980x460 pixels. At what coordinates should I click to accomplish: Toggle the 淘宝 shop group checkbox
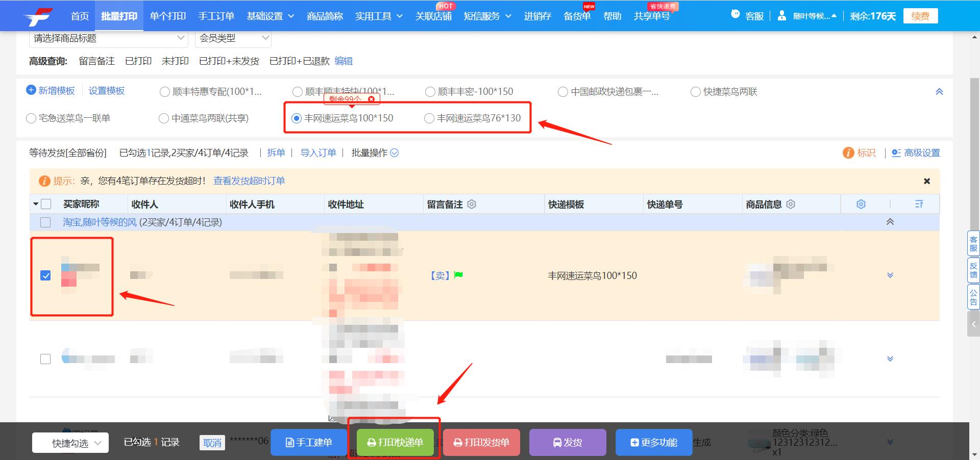pos(45,222)
